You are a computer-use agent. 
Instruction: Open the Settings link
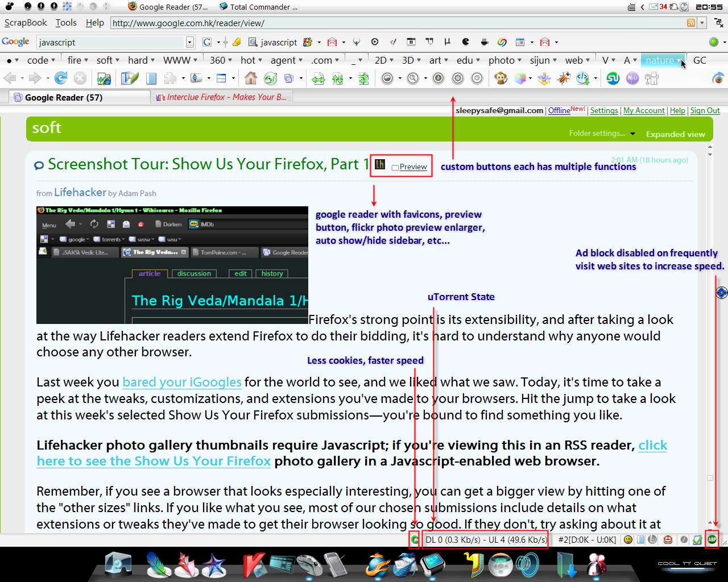[x=604, y=111]
